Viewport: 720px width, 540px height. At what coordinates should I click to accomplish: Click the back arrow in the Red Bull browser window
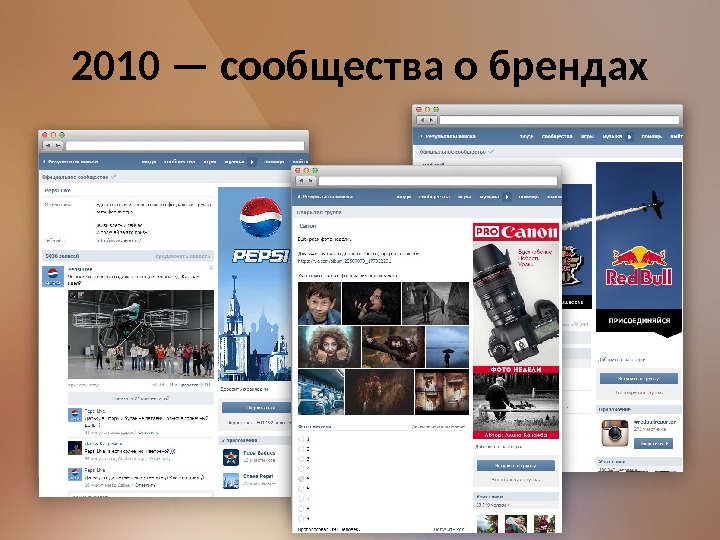[x=422, y=120]
